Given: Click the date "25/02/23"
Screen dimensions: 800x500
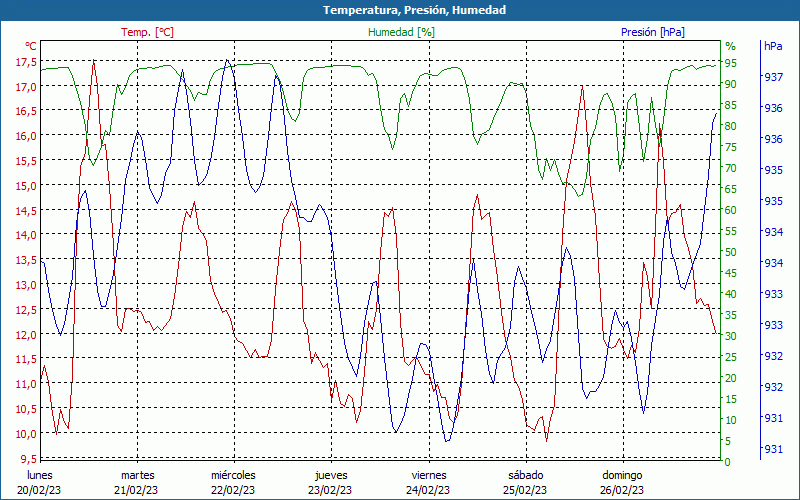Looking at the screenshot, I should [525, 490].
